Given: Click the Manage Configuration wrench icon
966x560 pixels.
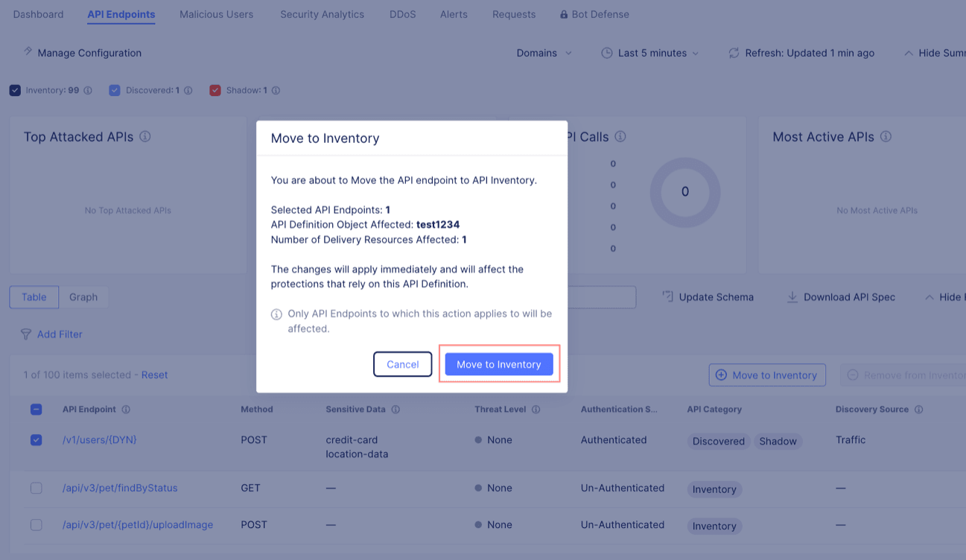Looking at the screenshot, I should (28, 52).
